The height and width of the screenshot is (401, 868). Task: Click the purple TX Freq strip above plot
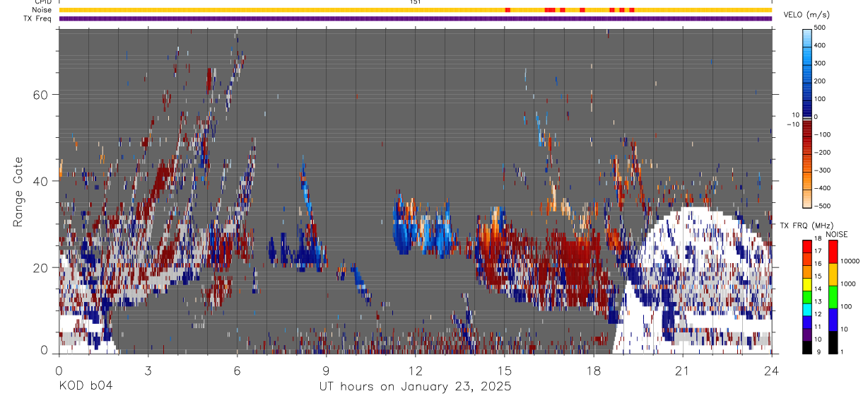point(415,18)
